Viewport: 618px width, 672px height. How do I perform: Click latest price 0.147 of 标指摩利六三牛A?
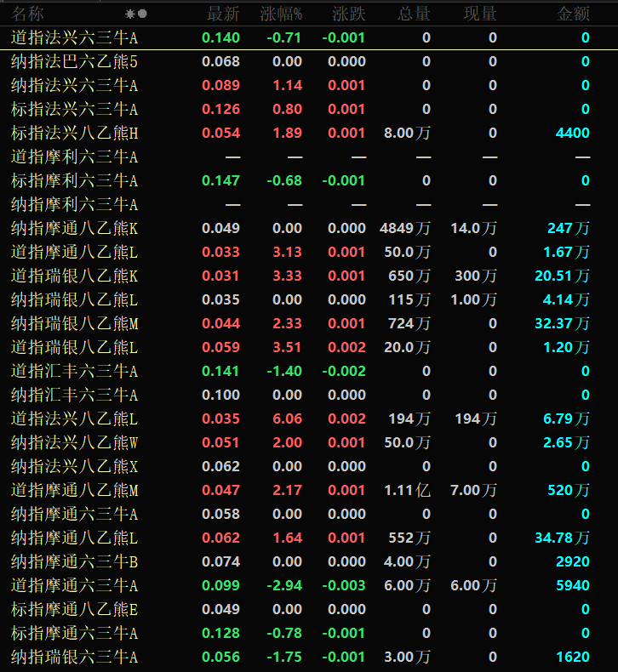point(220,180)
